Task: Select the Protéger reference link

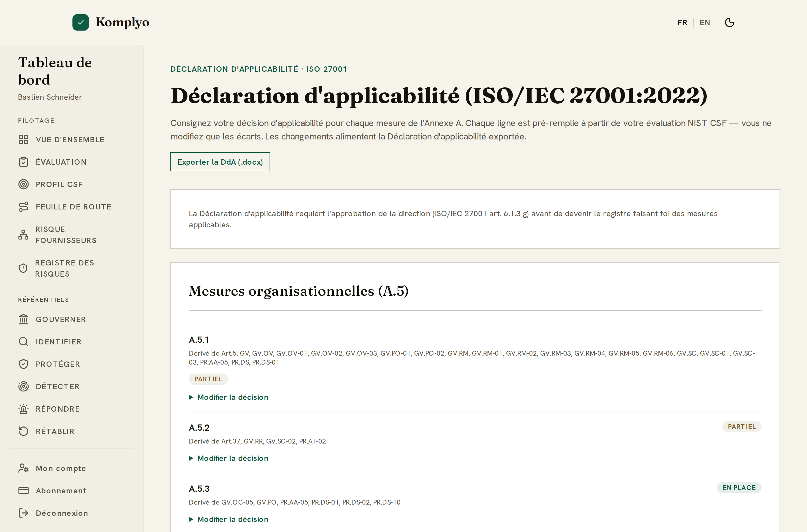Action: [x=58, y=364]
